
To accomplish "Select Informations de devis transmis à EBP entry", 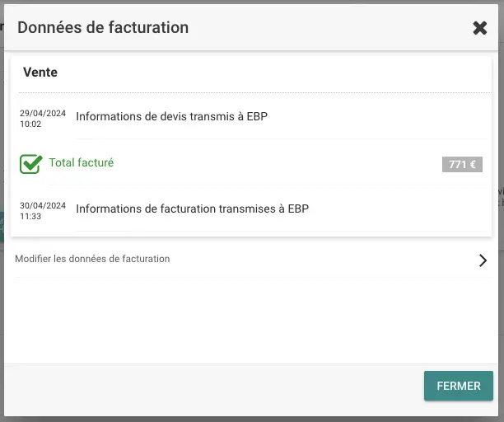I will [x=171, y=116].
